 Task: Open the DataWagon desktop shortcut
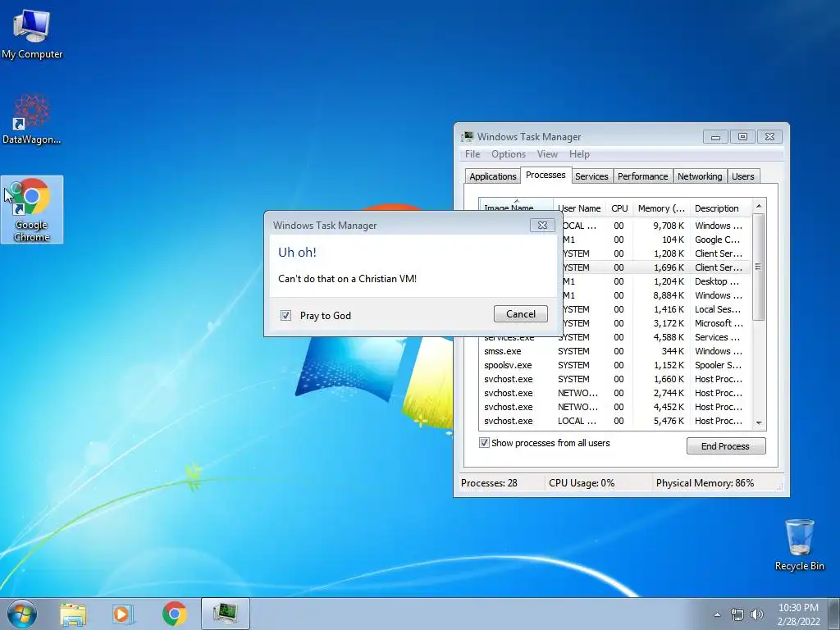(x=32, y=119)
